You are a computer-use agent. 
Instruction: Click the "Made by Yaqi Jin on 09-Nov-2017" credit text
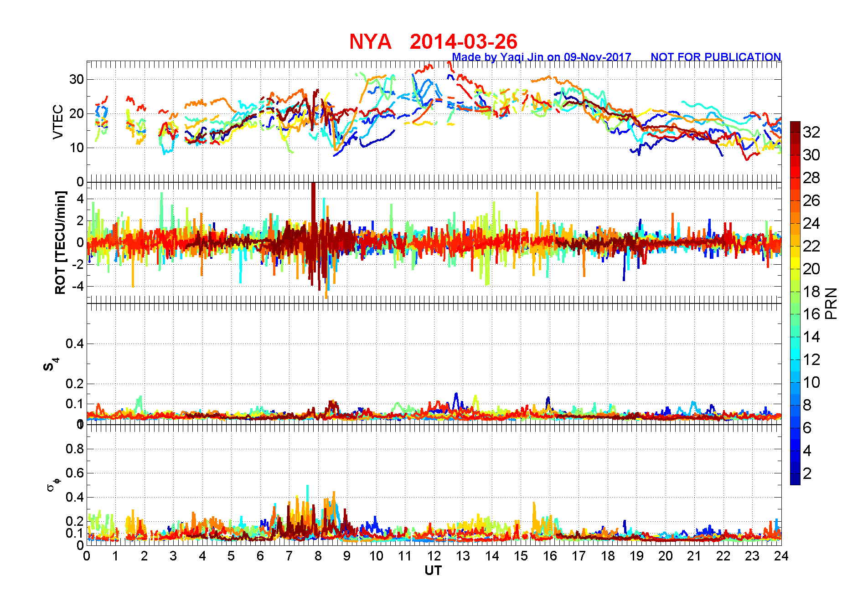tap(542, 57)
